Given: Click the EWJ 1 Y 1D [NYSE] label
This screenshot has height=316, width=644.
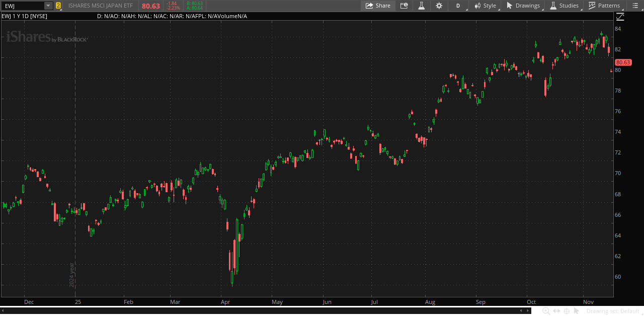Looking at the screenshot, I should (x=25, y=16).
